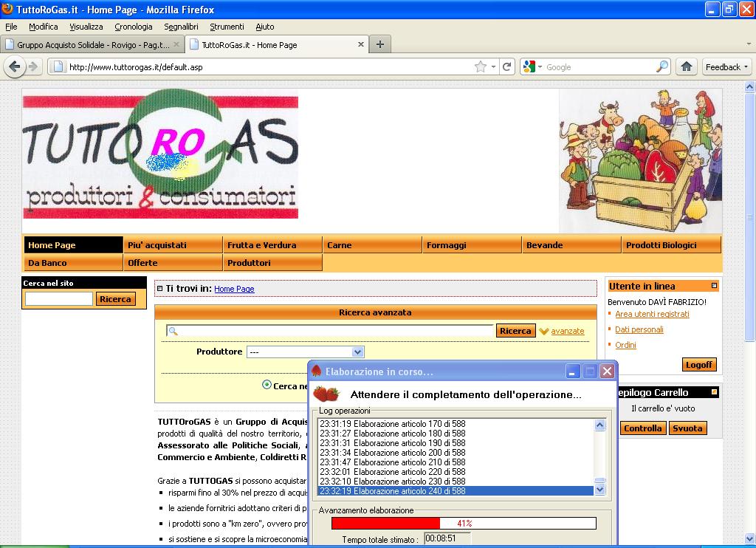Open the Google search engine icon menu
This screenshot has height=548, width=756.
[x=532, y=66]
